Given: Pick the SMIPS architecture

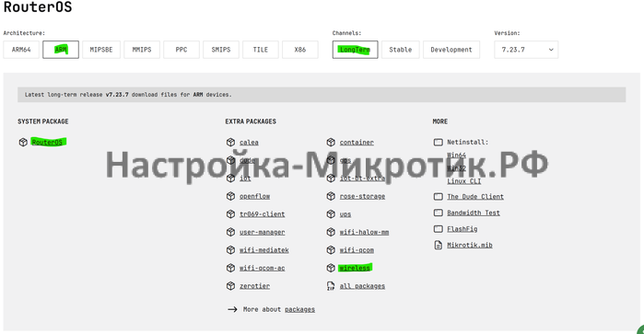Looking at the screenshot, I should pos(221,50).
